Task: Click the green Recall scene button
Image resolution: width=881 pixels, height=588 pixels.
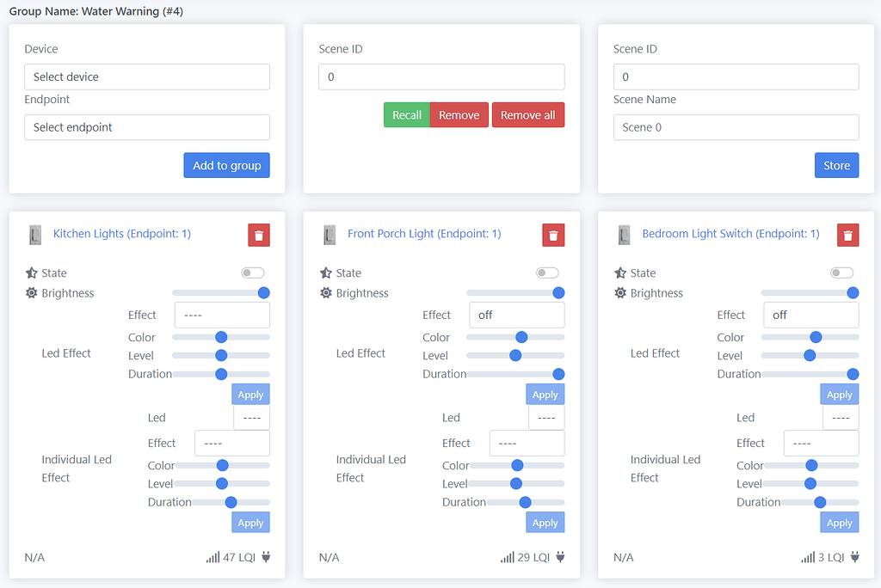Action: 406,115
